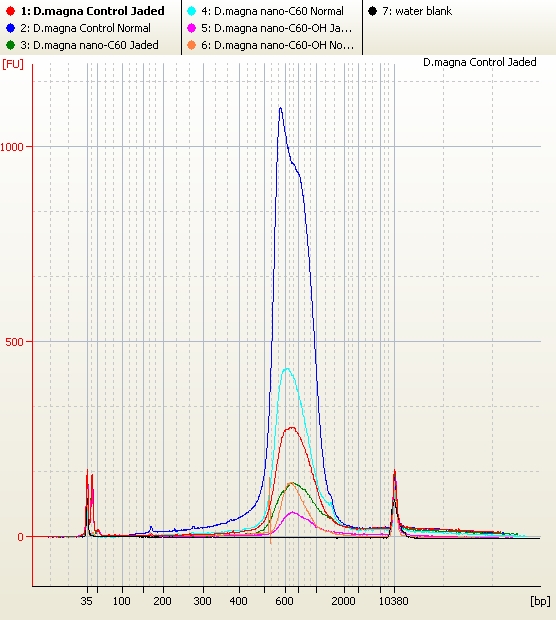Viewport: 556px width, 620px height.
Task: Click the [FU] axis unit label
Action: click(x=13, y=64)
